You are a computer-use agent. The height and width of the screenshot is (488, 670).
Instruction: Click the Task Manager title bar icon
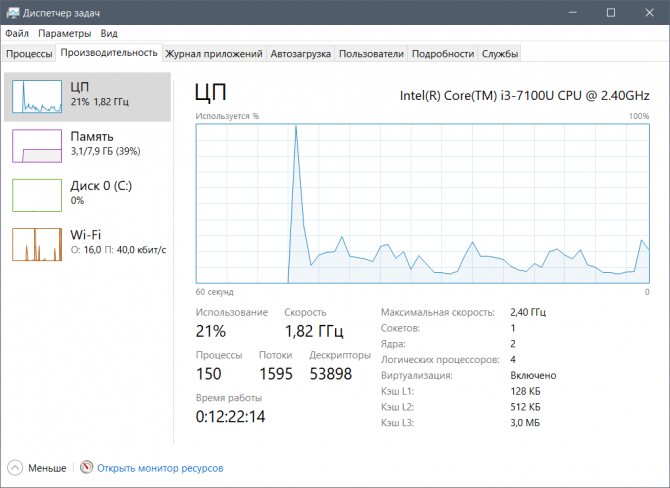point(12,12)
